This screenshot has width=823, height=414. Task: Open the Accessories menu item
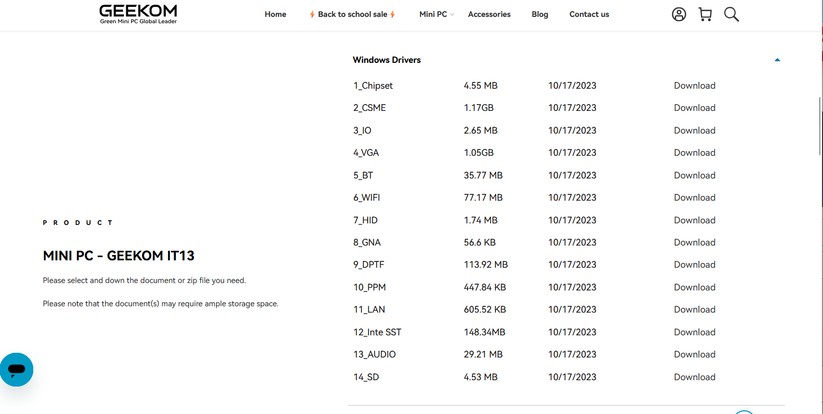[x=489, y=14]
